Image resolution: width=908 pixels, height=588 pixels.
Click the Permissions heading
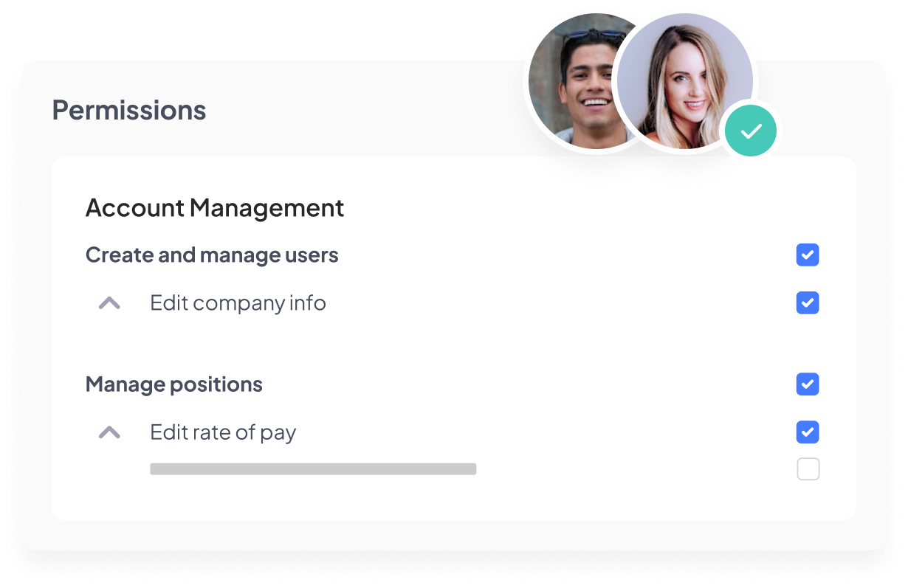coord(129,111)
